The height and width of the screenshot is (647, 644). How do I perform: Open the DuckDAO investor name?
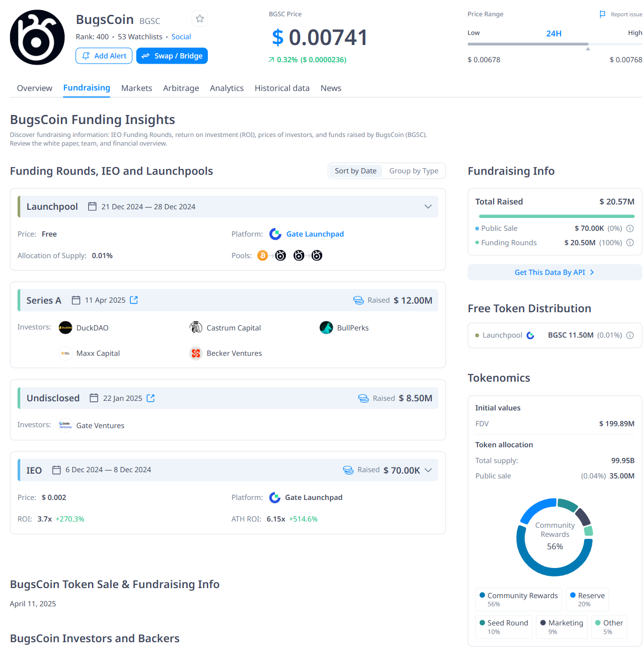pos(92,328)
